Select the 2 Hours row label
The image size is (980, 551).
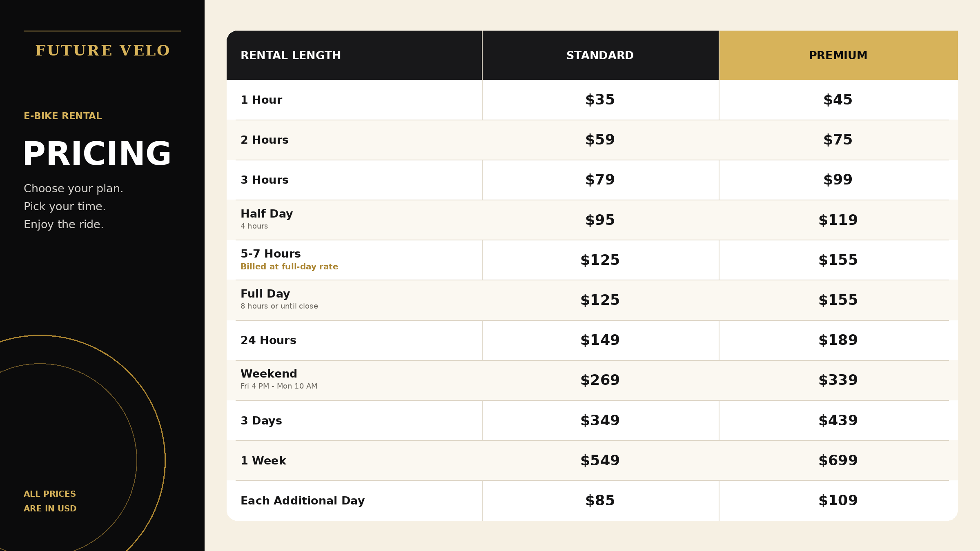(265, 140)
